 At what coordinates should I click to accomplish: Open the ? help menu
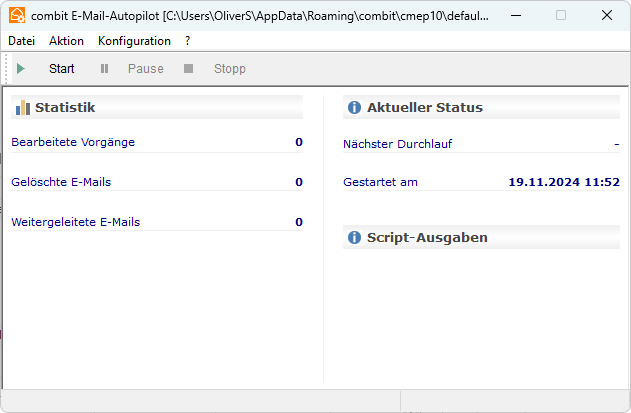[x=188, y=41]
